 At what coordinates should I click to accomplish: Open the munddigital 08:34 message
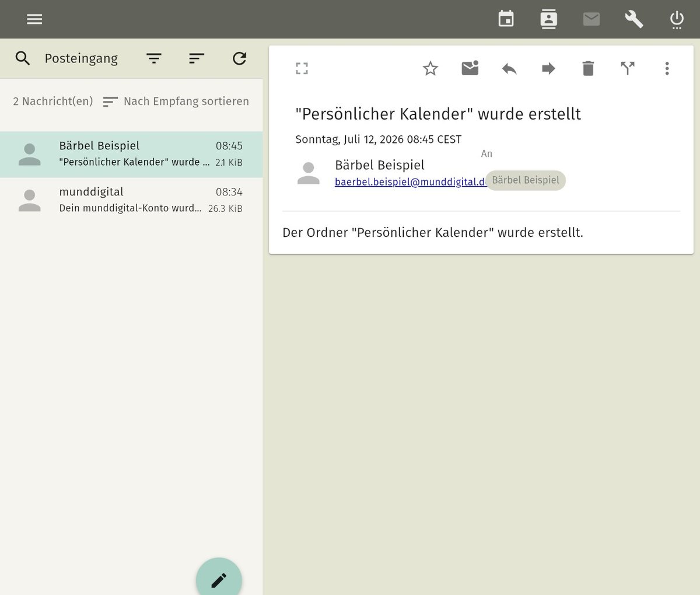click(x=131, y=200)
